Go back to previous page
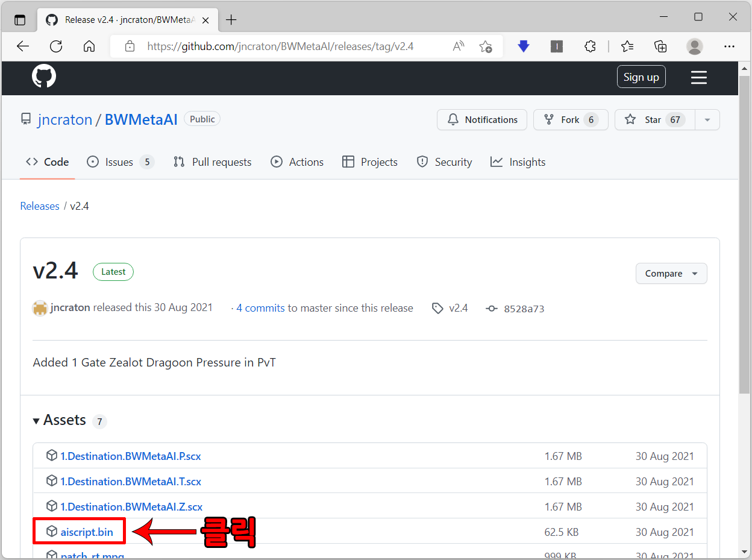The height and width of the screenshot is (560, 752). (x=23, y=46)
